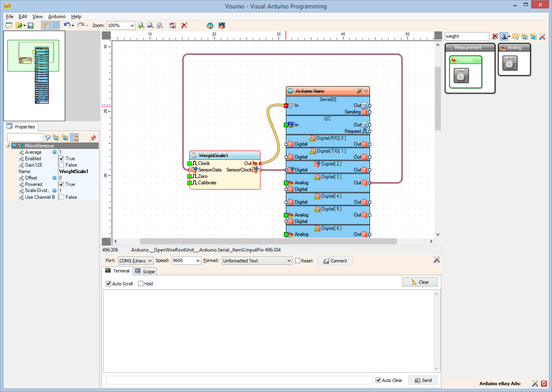Toggle the Enabled property checkbox
This screenshot has width=552, height=392.
[x=62, y=159]
